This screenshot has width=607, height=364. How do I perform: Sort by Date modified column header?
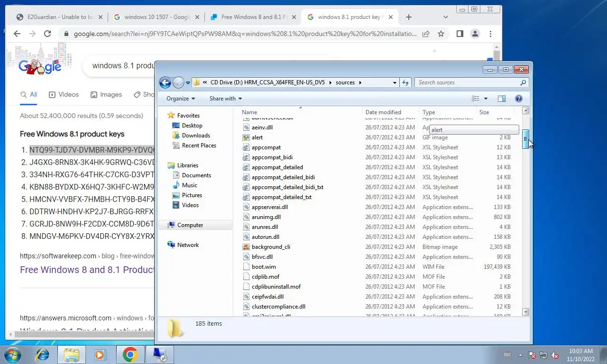tap(383, 112)
